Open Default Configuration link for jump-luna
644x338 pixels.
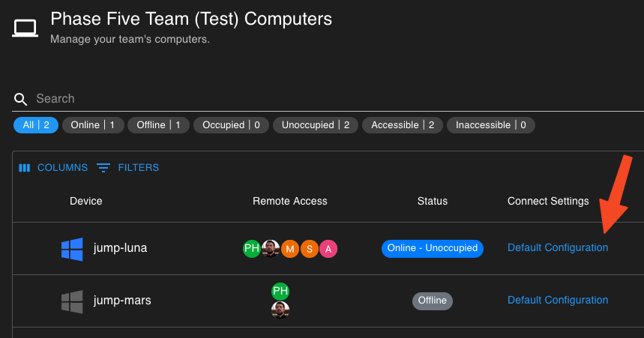(x=558, y=247)
